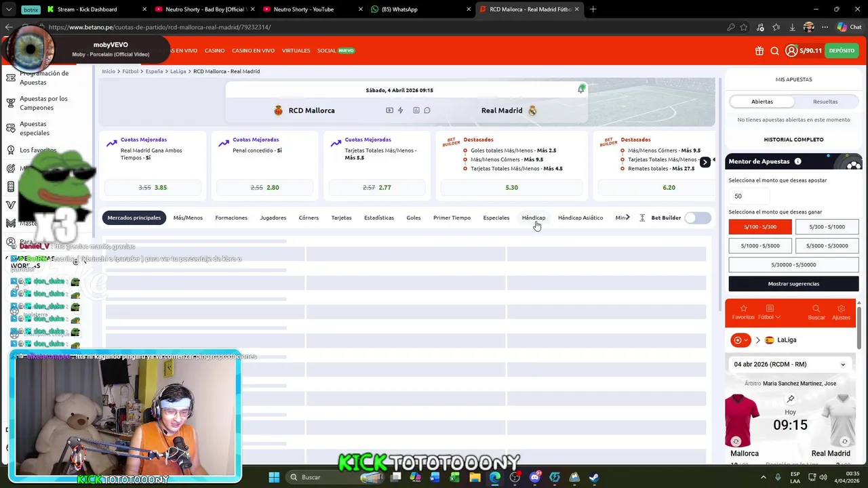Viewport: 868px width, 488px height.
Task: Open Excel from the taskbar
Action: point(455,477)
